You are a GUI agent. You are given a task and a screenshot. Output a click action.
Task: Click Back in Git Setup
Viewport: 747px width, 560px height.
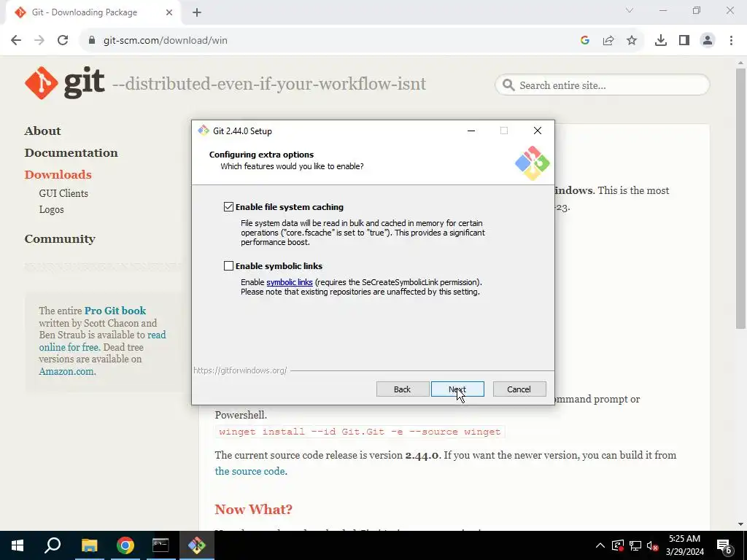[403, 389]
